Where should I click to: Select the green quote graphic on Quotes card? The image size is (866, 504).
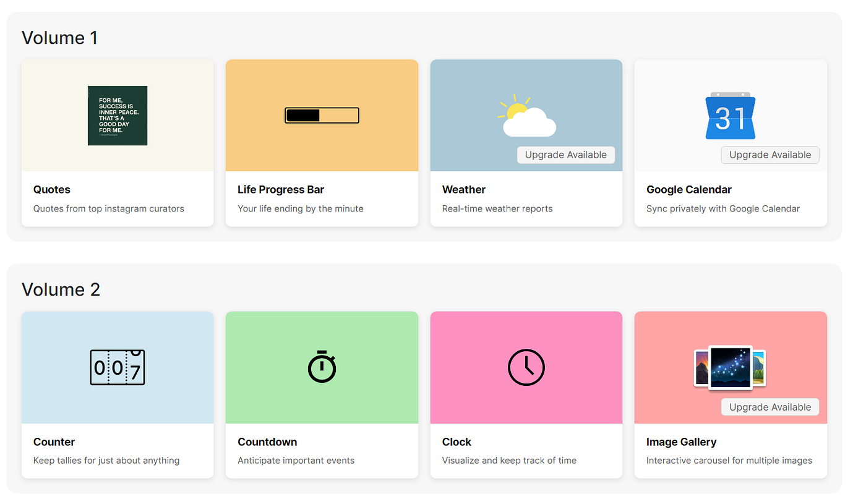118,116
